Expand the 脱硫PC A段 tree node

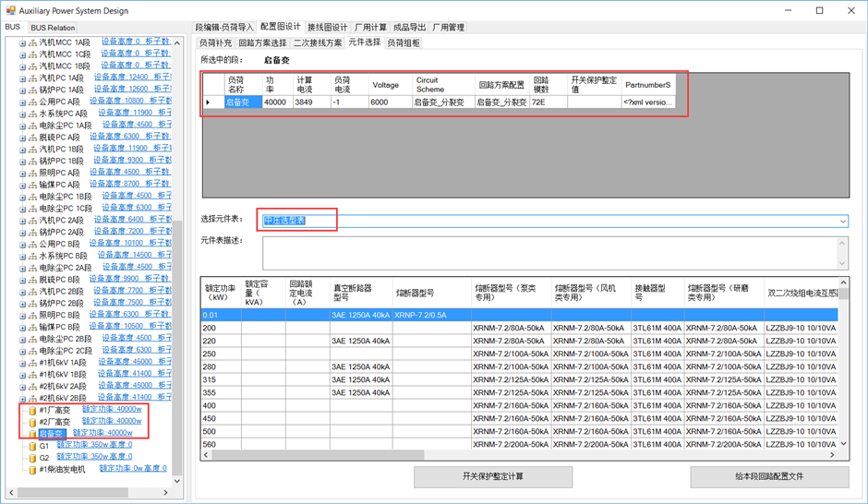[23, 137]
